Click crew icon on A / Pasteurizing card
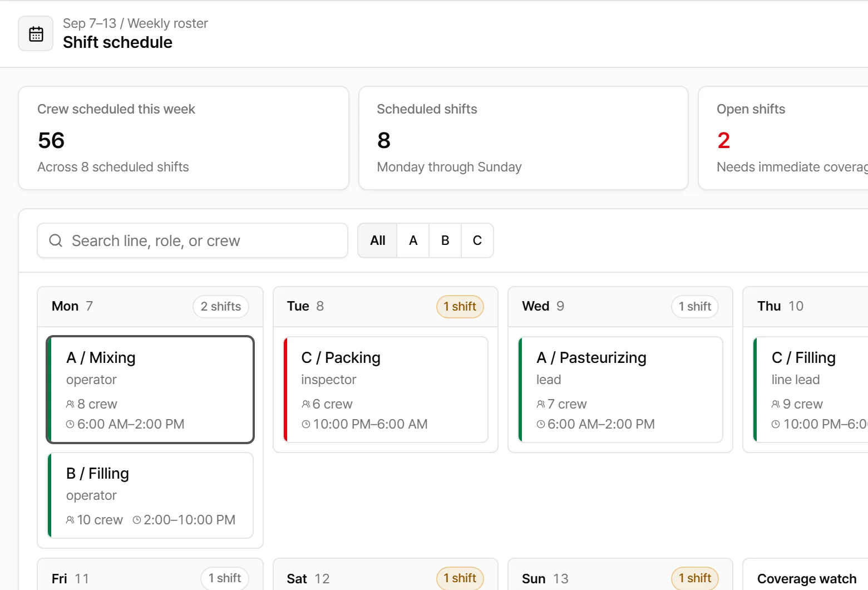 (541, 404)
